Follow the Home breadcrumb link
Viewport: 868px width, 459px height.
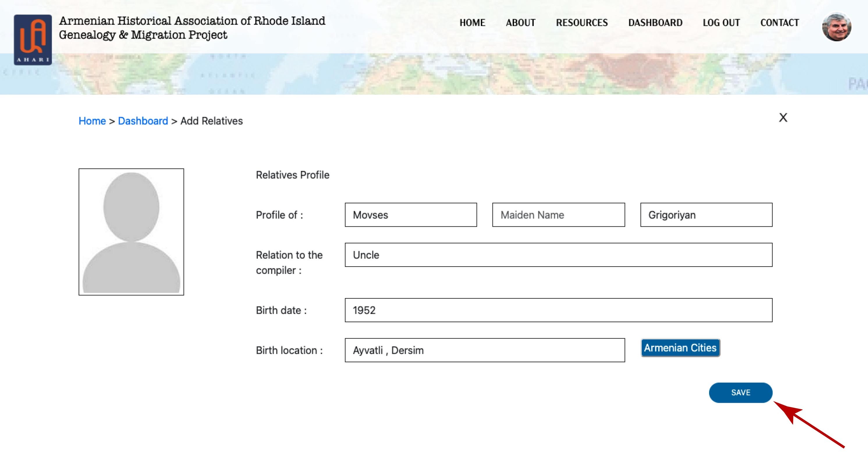92,121
